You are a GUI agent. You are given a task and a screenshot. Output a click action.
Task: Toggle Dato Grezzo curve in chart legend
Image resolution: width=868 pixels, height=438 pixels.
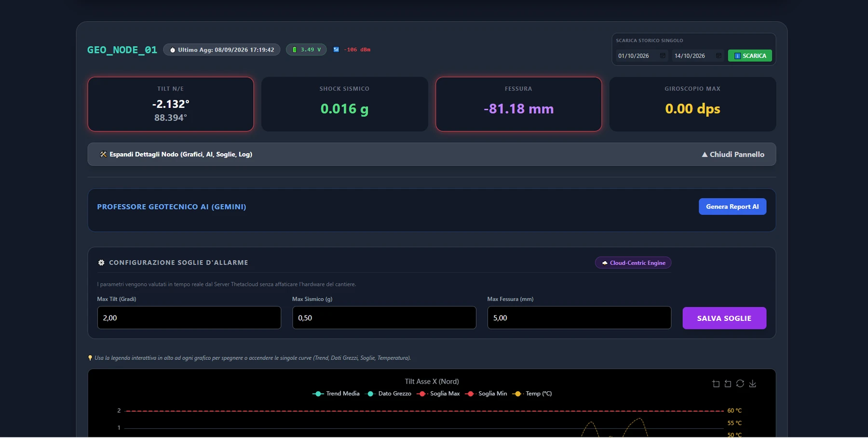tap(389, 394)
